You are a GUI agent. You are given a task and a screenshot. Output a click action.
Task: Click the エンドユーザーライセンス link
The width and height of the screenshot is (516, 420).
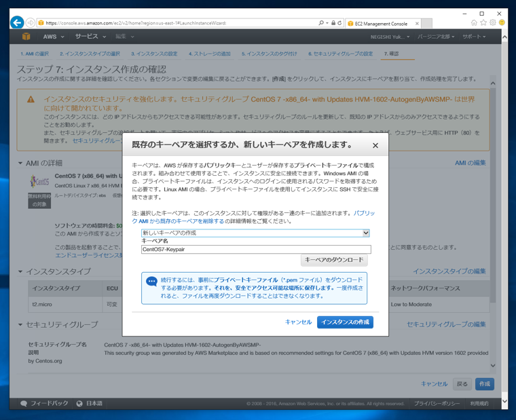(88, 256)
